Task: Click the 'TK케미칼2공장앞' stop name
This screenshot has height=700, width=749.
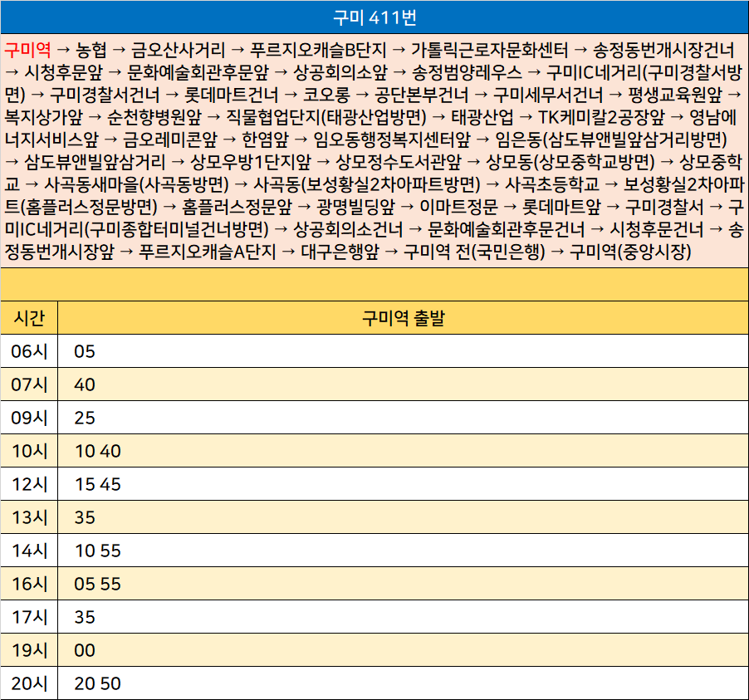Action: pos(601,117)
